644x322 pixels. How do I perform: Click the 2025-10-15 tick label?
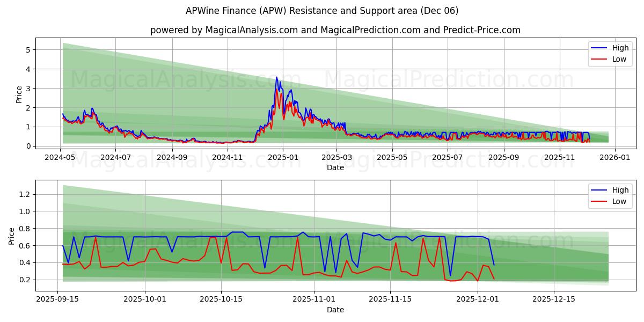(x=221, y=299)
